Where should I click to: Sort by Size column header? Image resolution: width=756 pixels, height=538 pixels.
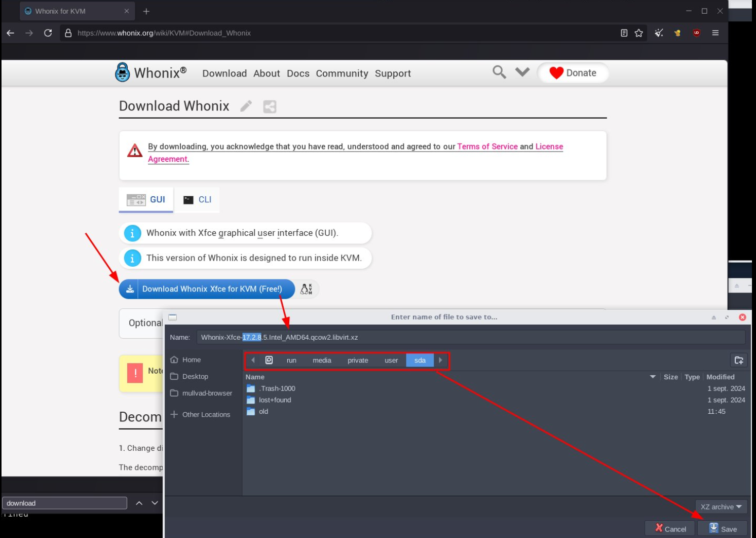[x=670, y=377]
